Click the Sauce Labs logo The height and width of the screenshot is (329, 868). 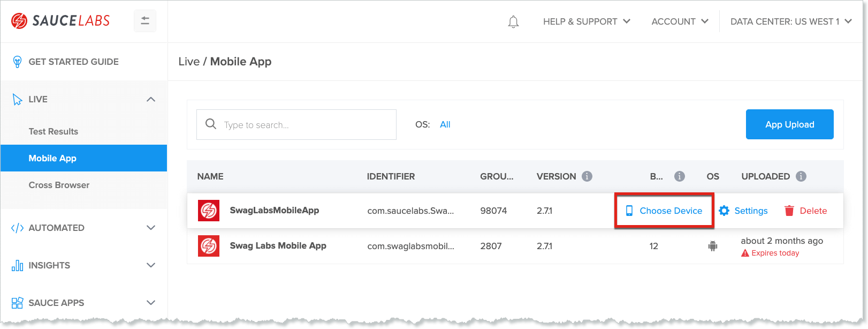pyautogui.click(x=60, y=21)
